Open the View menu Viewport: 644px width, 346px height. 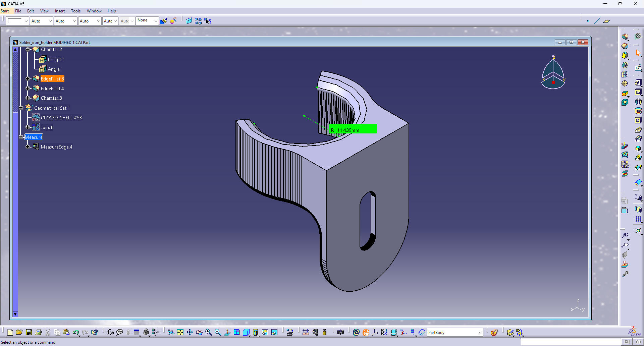tap(44, 11)
